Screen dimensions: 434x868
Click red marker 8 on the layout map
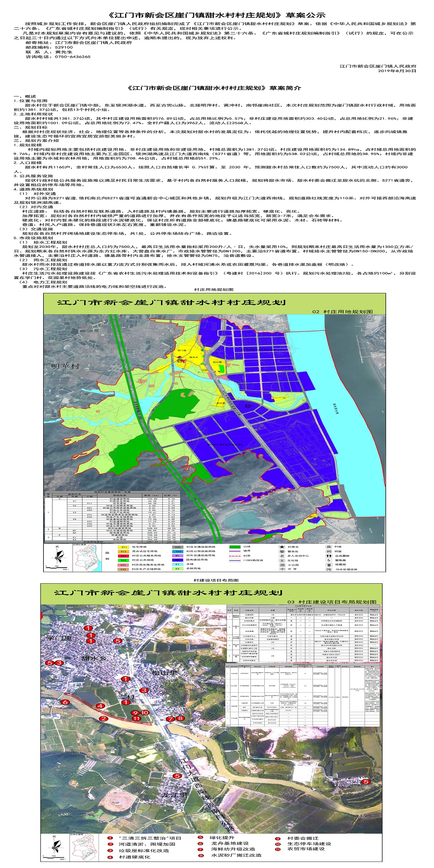click(x=181, y=718)
